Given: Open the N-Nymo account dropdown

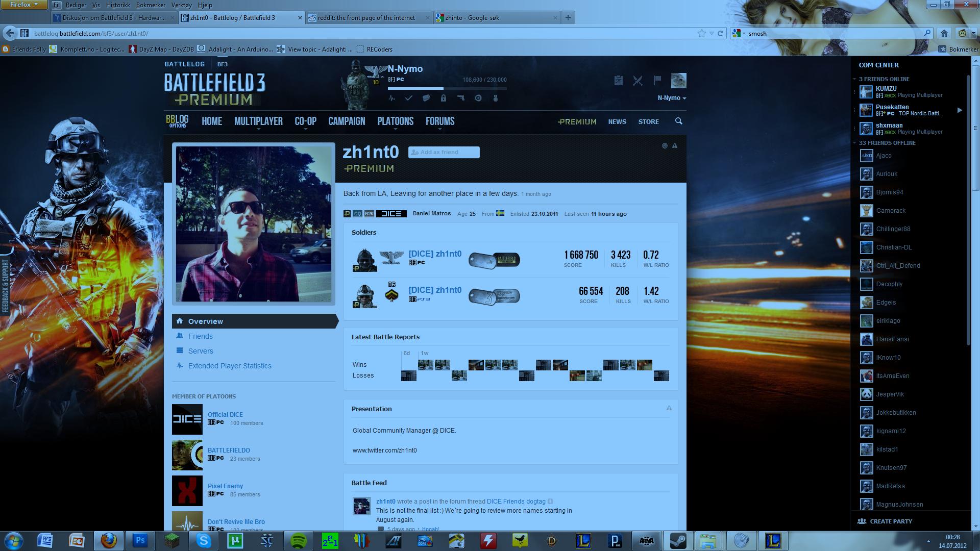Looking at the screenshot, I should click(672, 98).
